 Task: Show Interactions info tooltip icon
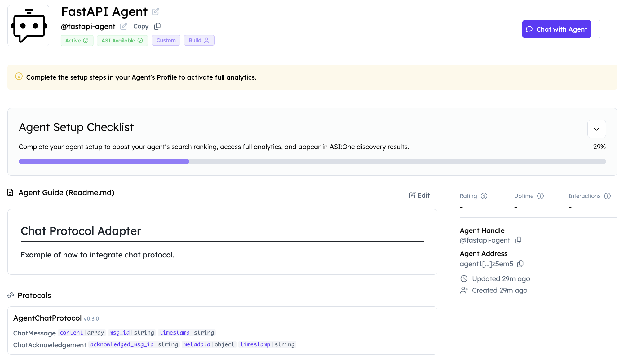[x=607, y=196]
